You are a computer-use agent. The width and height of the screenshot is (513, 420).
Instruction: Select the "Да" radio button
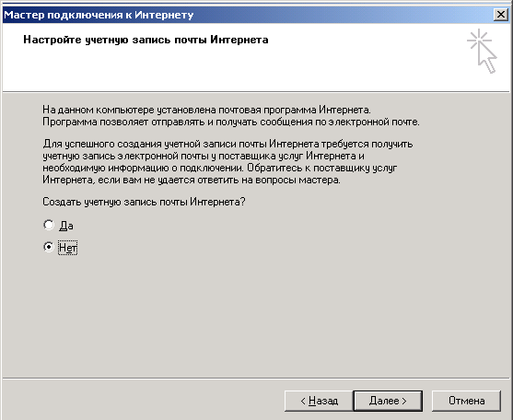click(49, 225)
